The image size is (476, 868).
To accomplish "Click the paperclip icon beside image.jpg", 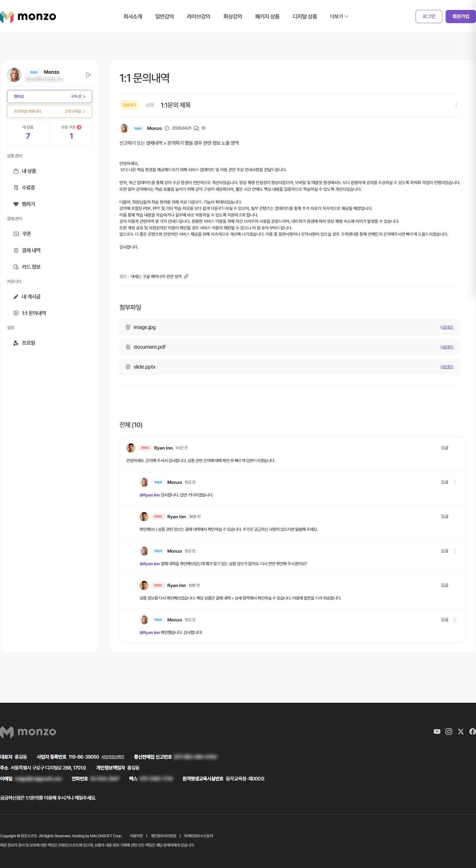I will pos(128,327).
